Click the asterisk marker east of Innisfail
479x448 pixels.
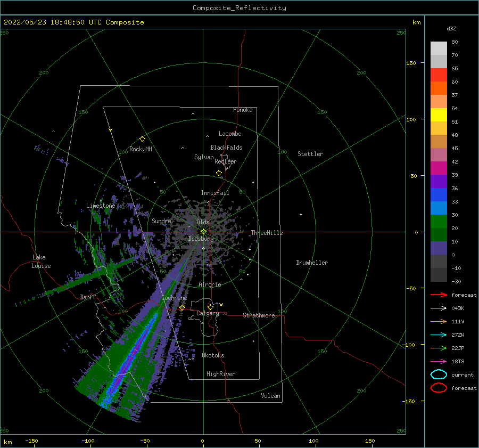[253, 183]
